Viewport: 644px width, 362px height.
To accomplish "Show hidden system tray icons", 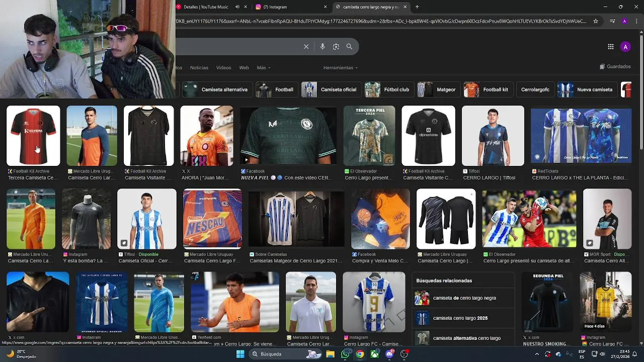I will [x=537, y=354].
